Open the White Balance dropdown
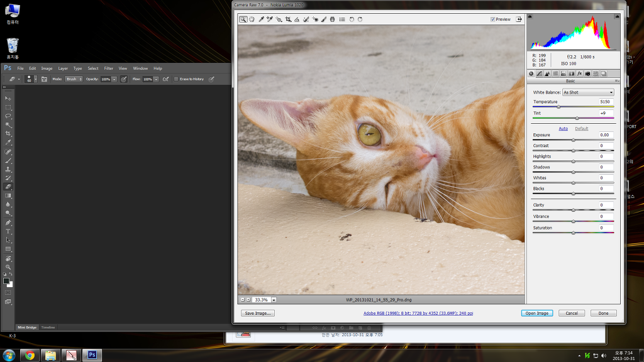Image resolution: width=644 pixels, height=362 pixels. click(x=588, y=92)
